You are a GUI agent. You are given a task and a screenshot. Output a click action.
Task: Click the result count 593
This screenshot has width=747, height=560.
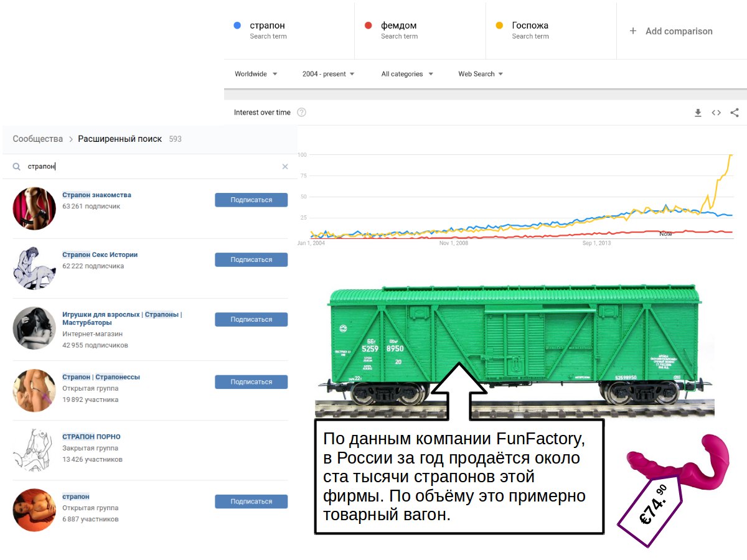click(x=176, y=139)
